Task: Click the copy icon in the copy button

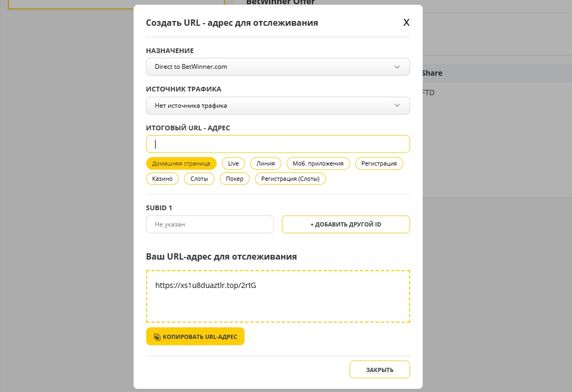Action: (x=157, y=337)
